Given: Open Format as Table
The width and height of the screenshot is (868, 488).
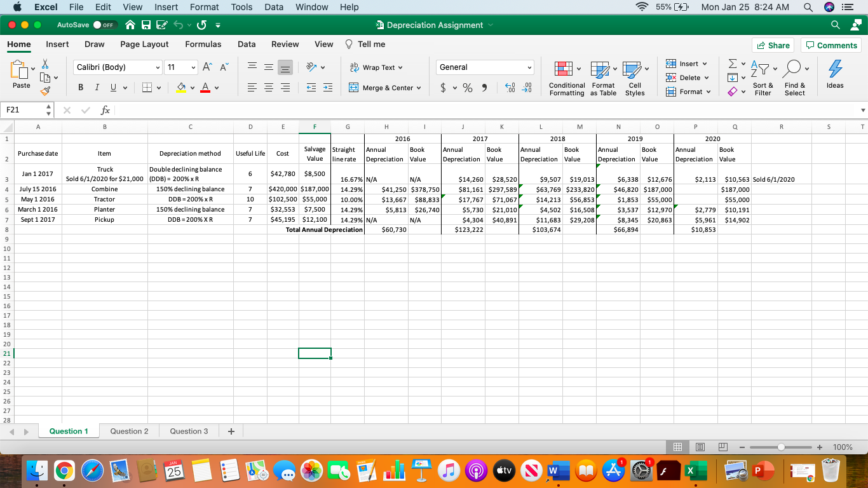Looking at the screenshot, I should pos(603,79).
